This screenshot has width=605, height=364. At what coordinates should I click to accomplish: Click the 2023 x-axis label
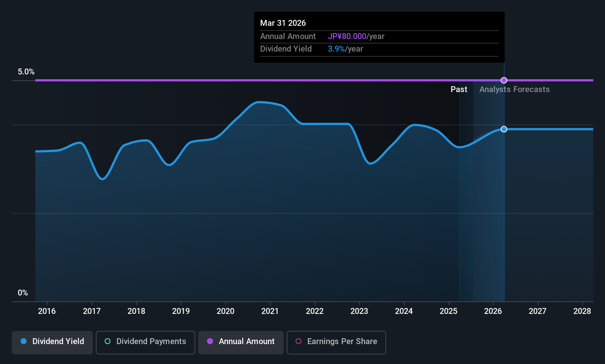[x=359, y=311]
